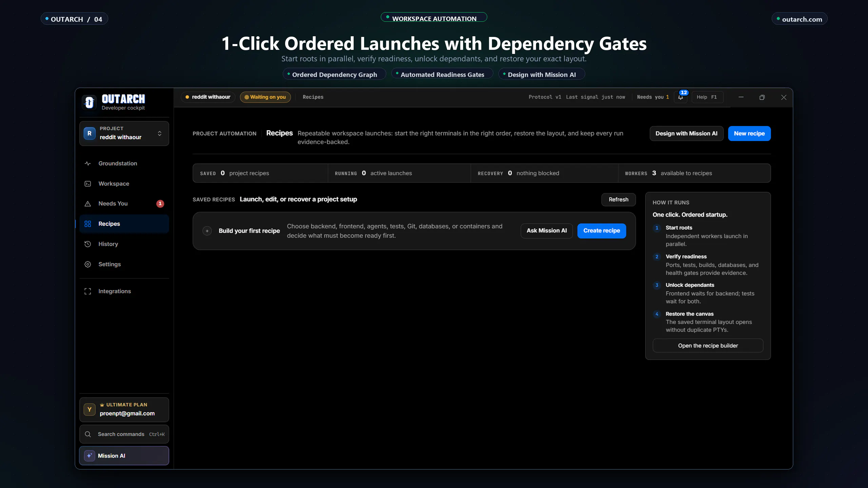Click the Ask Mission AI button
The width and height of the screenshot is (868, 488).
(547, 231)
